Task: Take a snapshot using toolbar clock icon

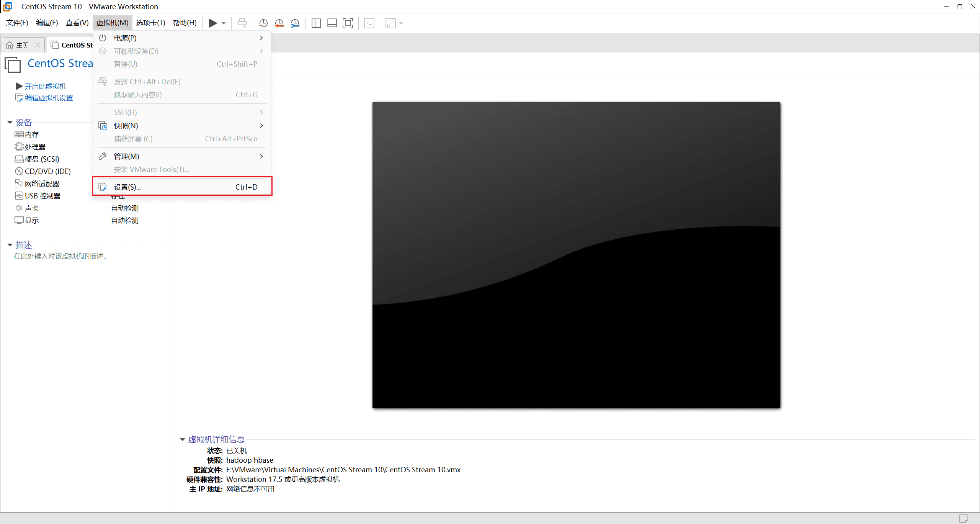Action: point(263,23)
